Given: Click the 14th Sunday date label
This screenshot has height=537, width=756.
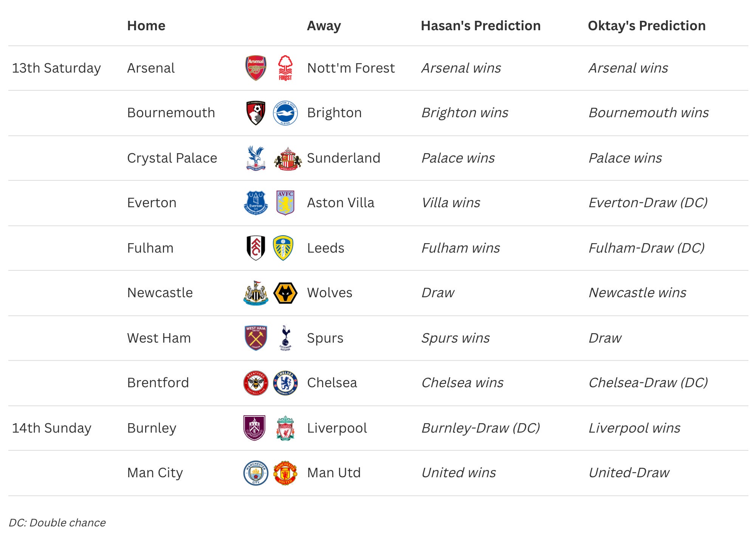Looking at the screenshot, I should tap(52, 428).
